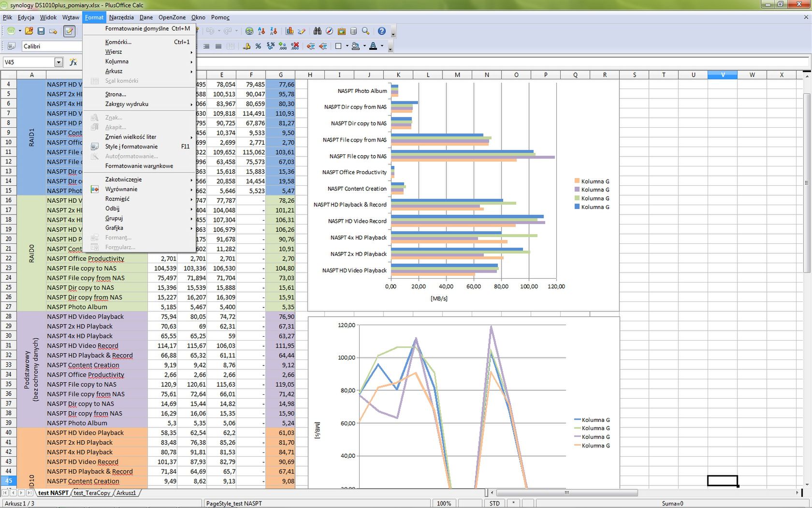Open the New document dropdown arrow
The height and width of the screenshot is (508, 812).
coord(19,31)
